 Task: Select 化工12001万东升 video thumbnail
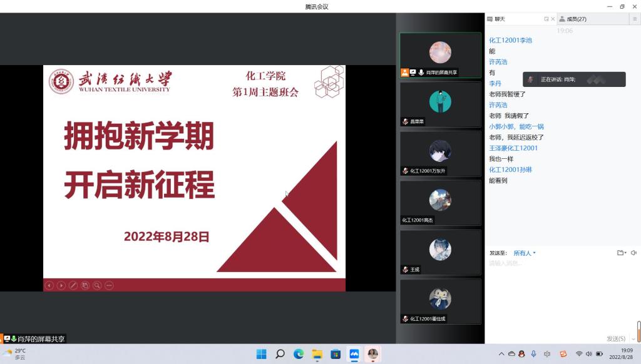point(440,154)
